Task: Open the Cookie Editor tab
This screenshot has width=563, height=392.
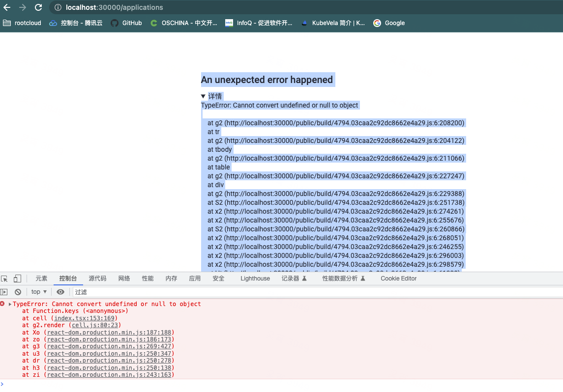Action: click(x=397, y=279)
